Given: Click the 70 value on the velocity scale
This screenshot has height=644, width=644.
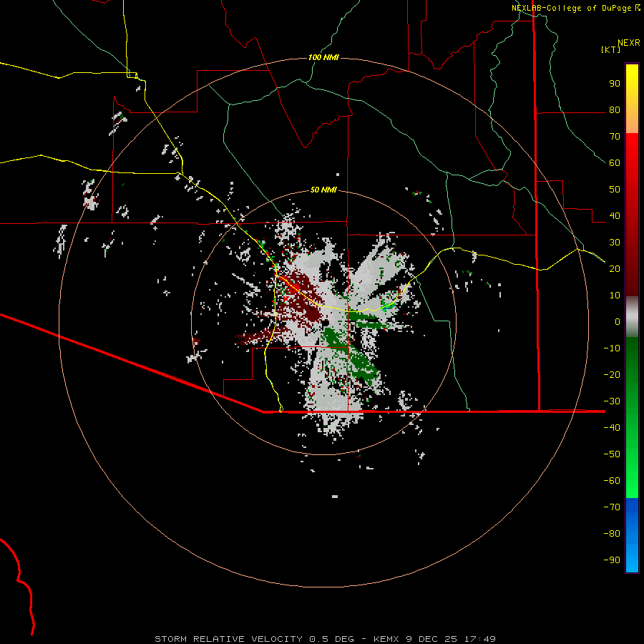Looking at the screenshot, I should pyautogui.click(x=615, y=137).
